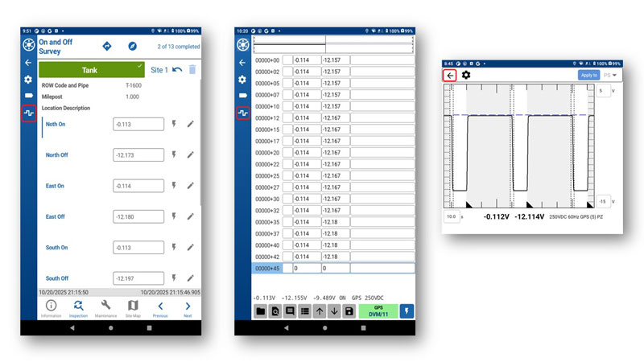Open the folder icon in the table toolbar
Viewport: 644px width, 362px height.
(x=261, y=311)
